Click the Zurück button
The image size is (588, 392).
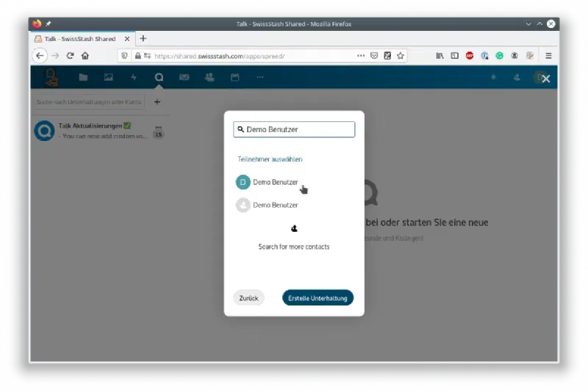248,298
